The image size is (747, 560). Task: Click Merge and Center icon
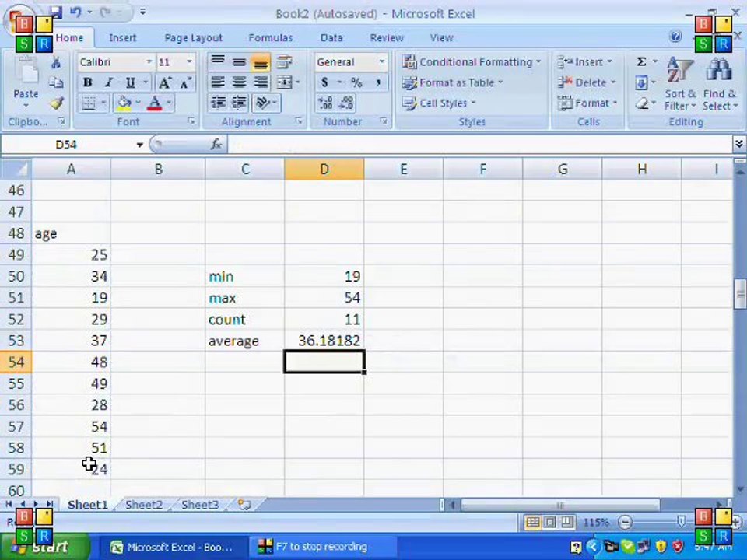click(285, 82)
